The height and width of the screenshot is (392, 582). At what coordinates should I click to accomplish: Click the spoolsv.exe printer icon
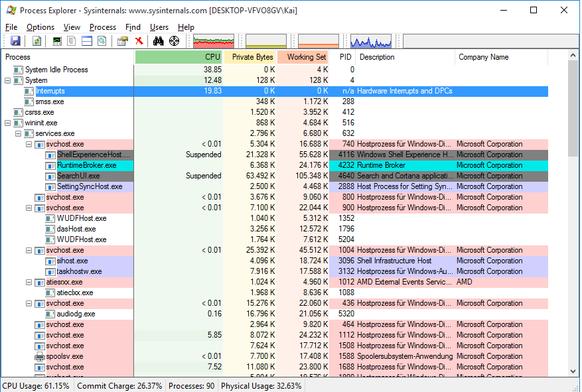(39, 357)
